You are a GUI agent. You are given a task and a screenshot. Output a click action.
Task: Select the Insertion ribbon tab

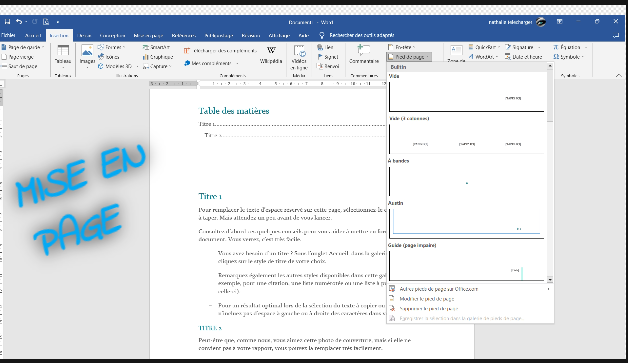tap(59, 35)
